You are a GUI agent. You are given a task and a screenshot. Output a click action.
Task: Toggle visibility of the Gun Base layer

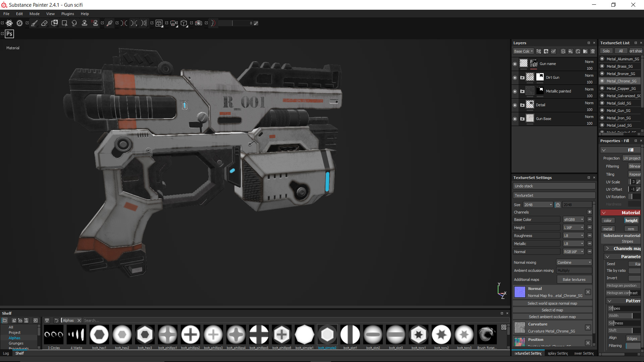pos(515,118)
